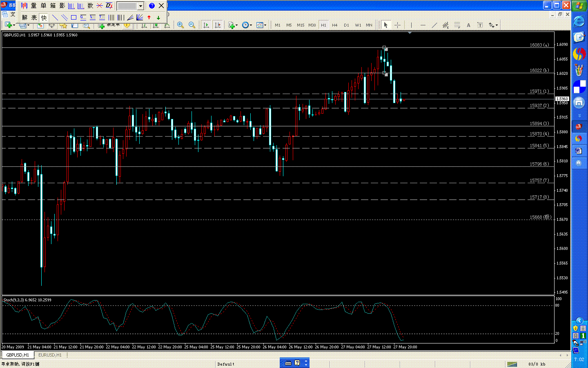Select the text A tool
This screenshot has height=368, width=588.
[x=468, y=25]
